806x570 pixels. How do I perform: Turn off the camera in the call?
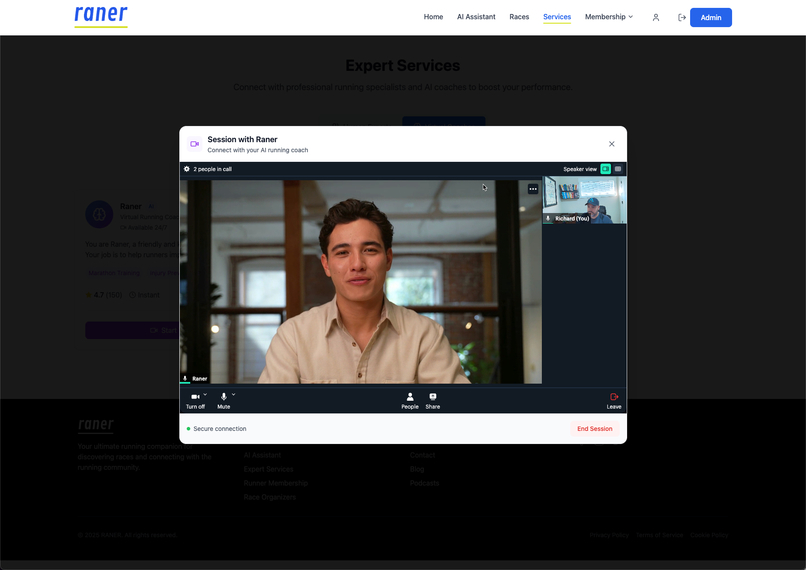tap(195, 400)
